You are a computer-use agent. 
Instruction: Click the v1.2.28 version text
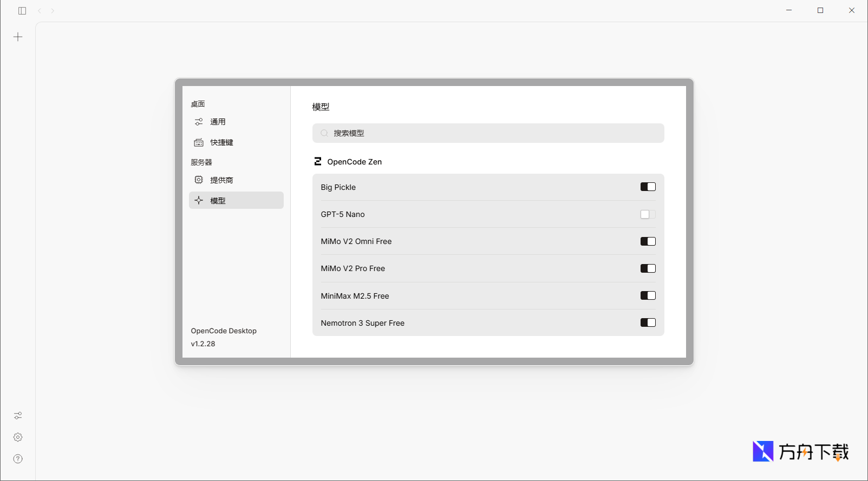tap(203, 344)
